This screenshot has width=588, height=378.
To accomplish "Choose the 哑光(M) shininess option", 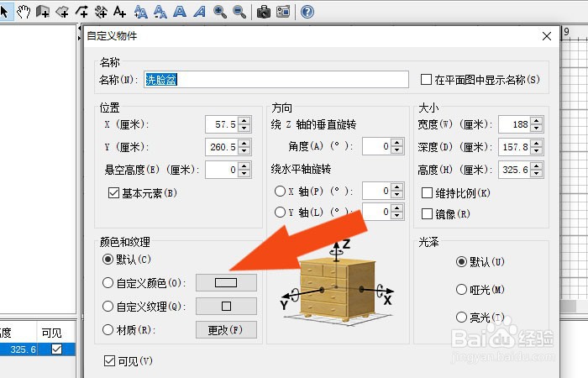I will click(x=461, y=290).
